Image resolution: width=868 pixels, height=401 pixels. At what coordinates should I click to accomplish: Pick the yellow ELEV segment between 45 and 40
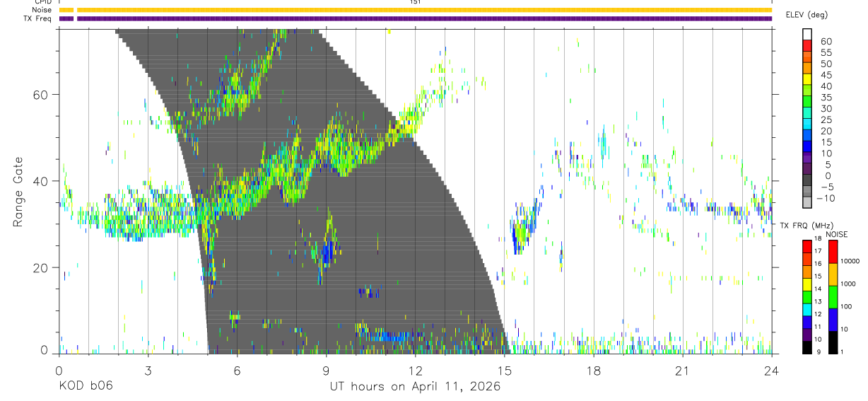pyautogui.click(x=807, y=80)
